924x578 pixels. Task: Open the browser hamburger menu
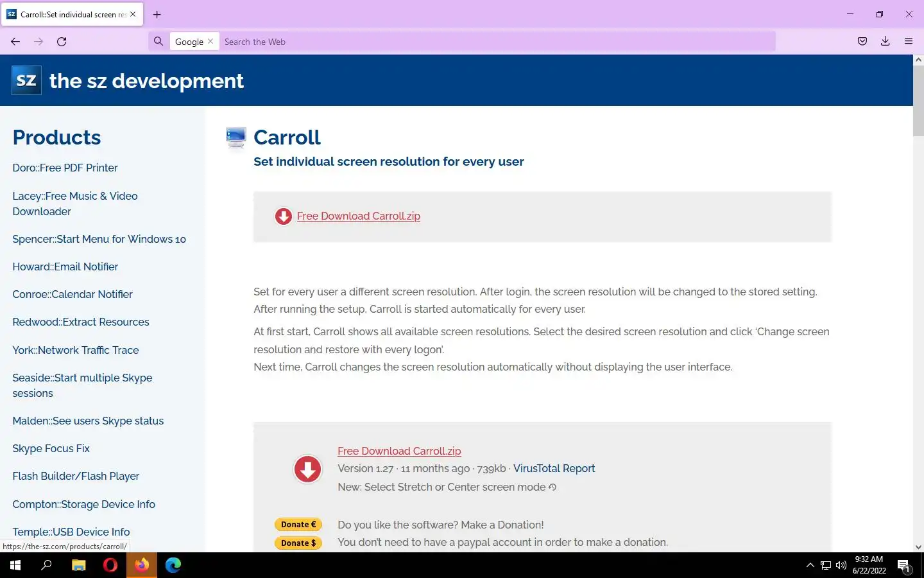[909, 42]
